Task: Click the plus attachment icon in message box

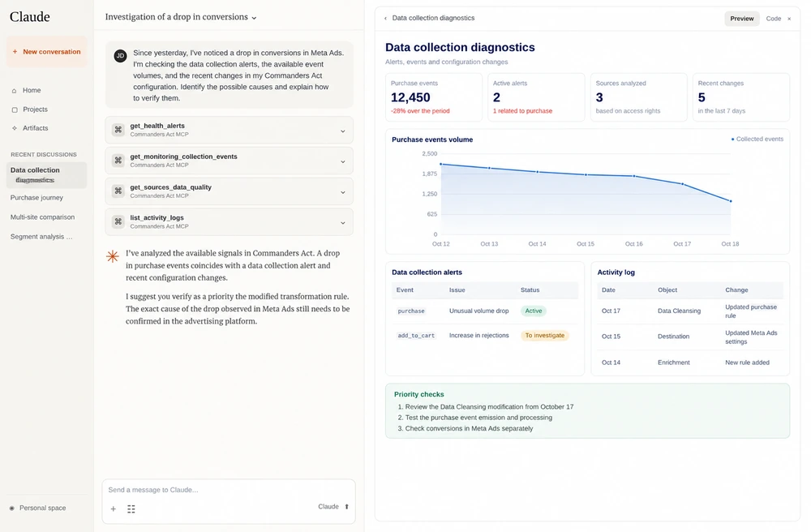Action: click(x=114, y=509)
